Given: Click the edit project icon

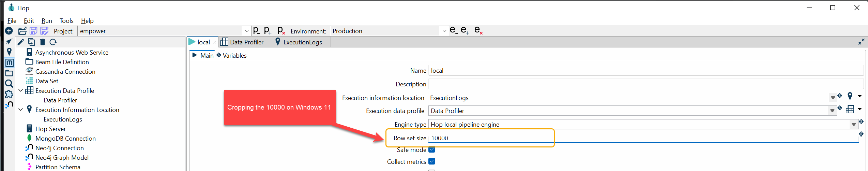Looking at the screenshot, I should 257,31.
